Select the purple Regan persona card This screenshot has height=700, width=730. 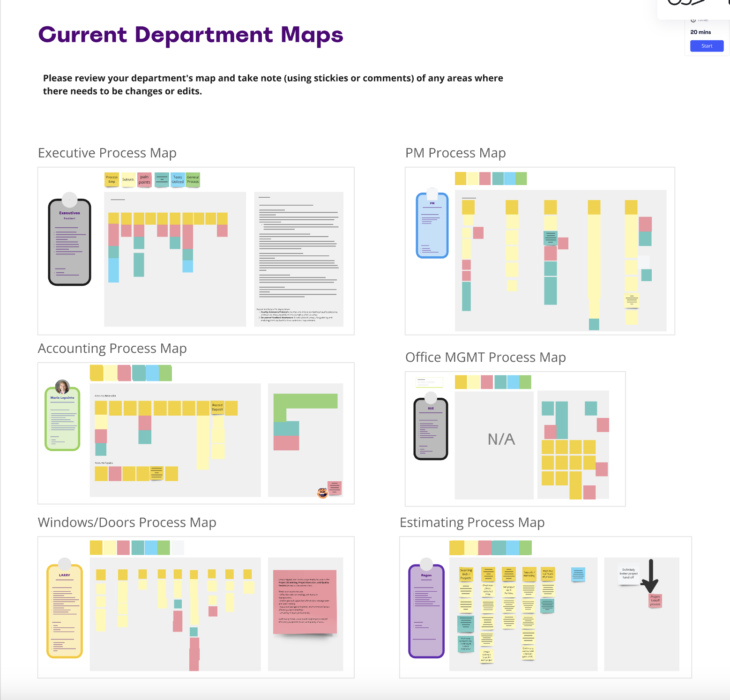coord(426,611)
